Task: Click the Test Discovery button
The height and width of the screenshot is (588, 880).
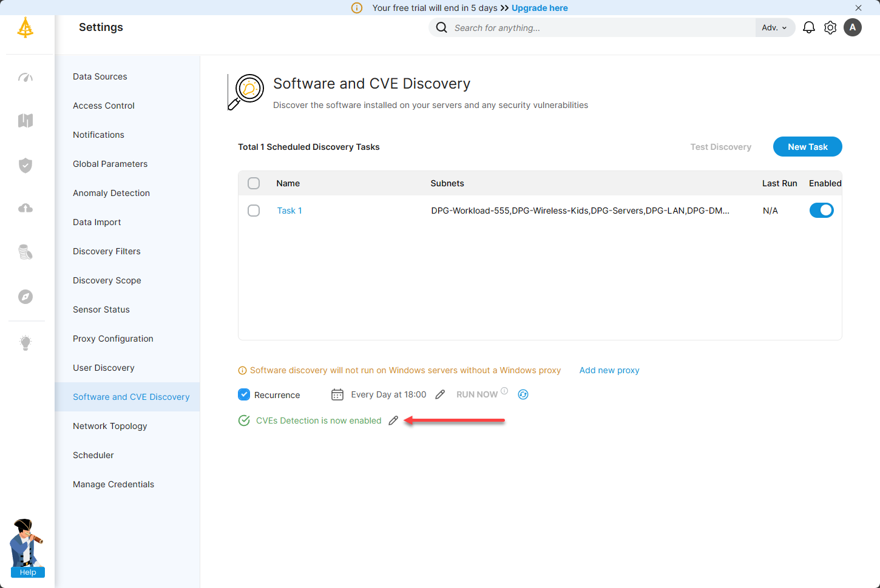Action: point(721,147)
